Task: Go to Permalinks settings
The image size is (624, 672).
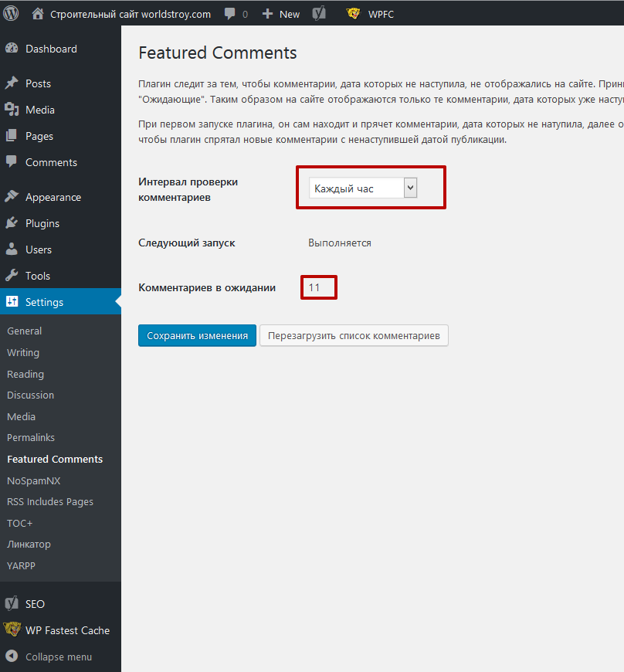Action: coord(31,437)
